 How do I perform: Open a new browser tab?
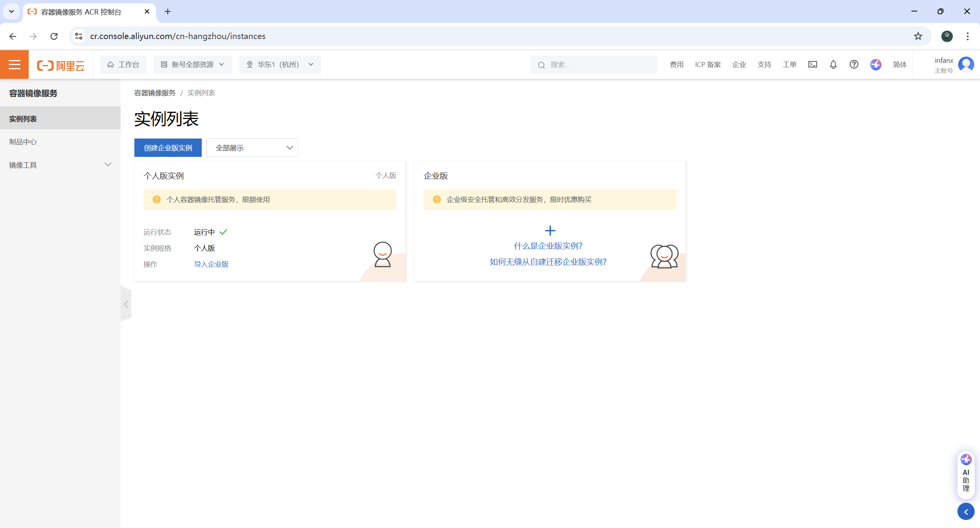tap(168, 12)
